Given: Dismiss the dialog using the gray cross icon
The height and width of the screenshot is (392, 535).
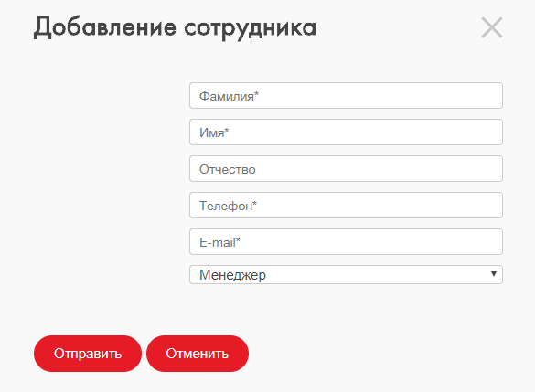Looking at the screenshot, I should click(492, 27).
